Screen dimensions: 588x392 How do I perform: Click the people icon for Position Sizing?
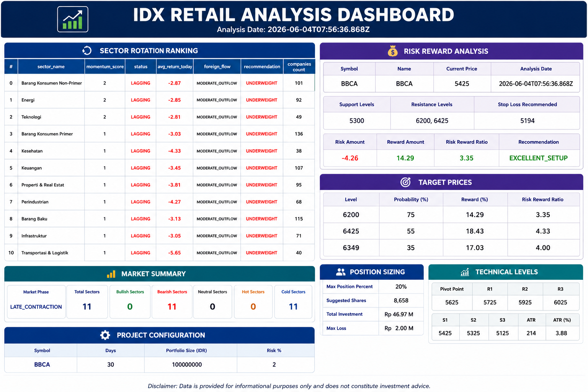tap(341, 272)
